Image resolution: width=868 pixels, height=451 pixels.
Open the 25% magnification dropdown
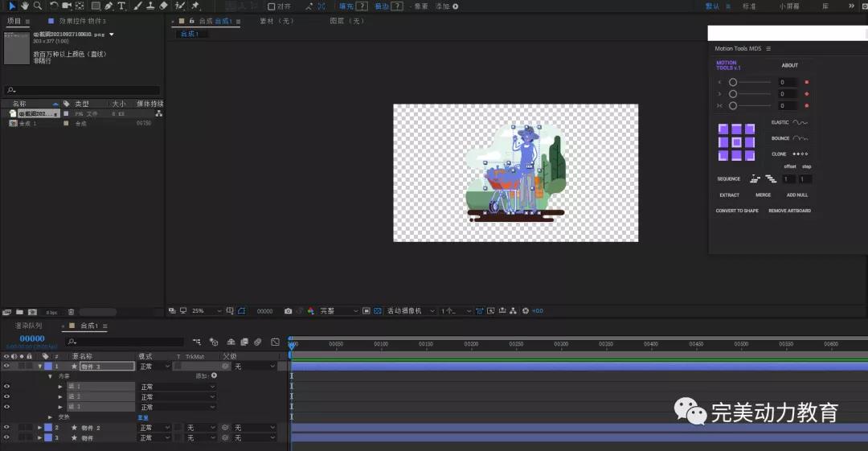pyautogui.click(x=202, y=311)
